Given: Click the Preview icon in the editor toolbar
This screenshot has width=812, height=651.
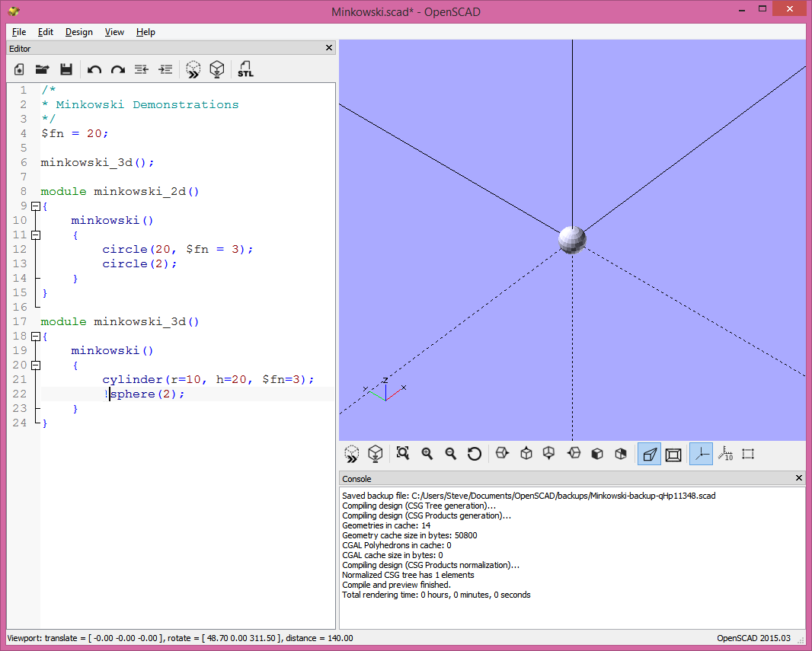Looking at the screenshot, I should 193,69.
